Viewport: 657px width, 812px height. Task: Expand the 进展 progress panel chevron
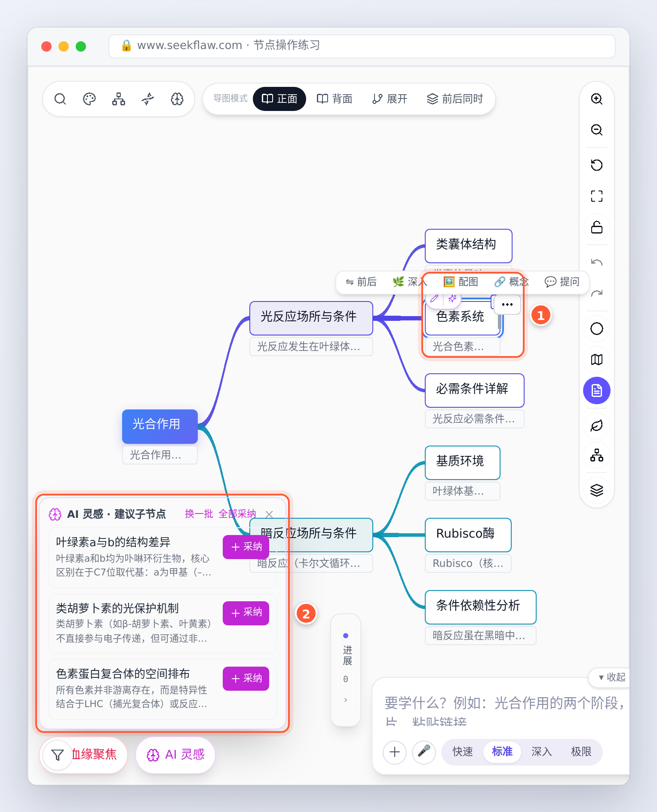[346, 700]
